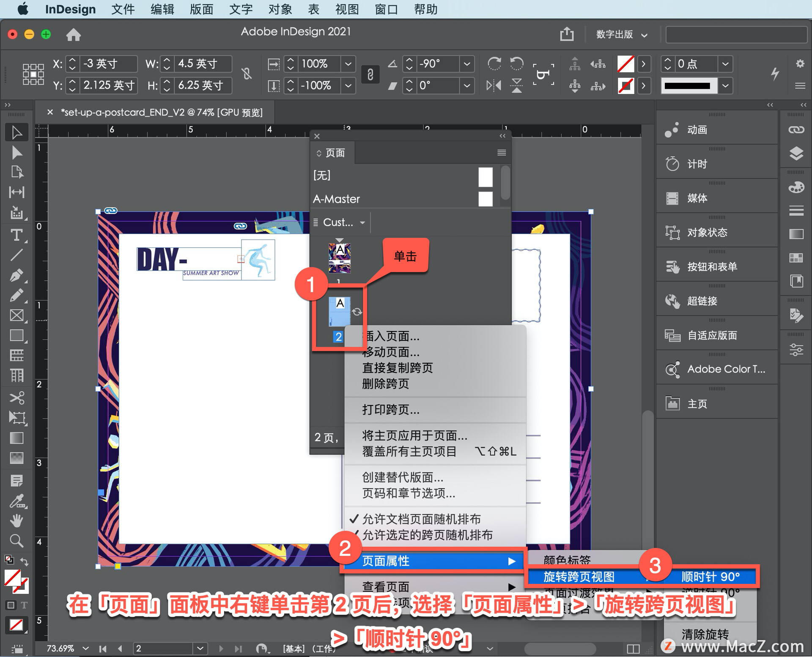Toggle constrain proportions for width and height
Image resolution: width=812 pixels, height=657 pixels.
point(247,74)
